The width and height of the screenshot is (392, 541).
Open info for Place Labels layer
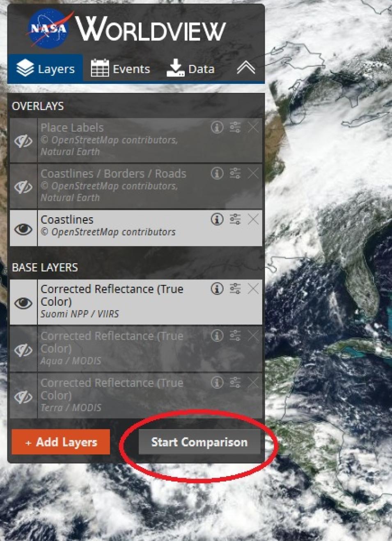217,127
